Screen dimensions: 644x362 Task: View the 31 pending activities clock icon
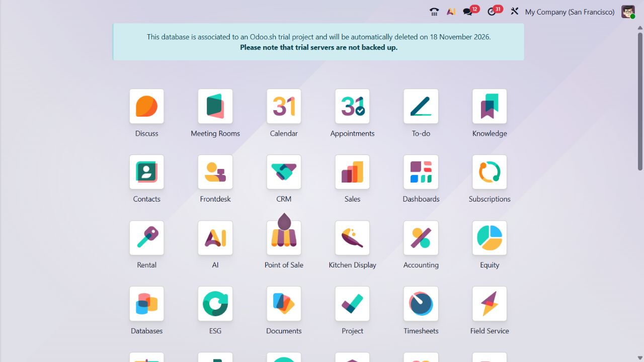coord(495,11)
